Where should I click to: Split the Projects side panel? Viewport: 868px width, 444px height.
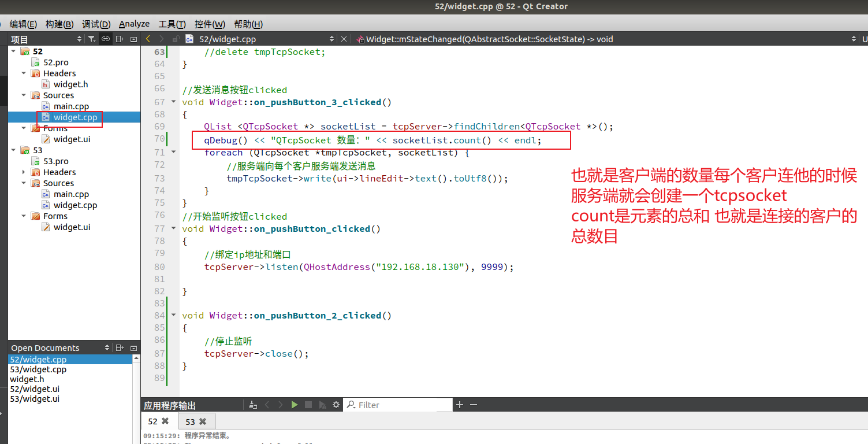pos(120,39)
